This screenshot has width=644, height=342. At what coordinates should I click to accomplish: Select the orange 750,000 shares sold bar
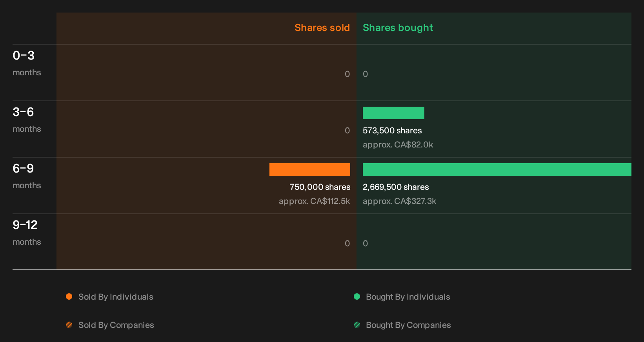click(x=310, y=169)
